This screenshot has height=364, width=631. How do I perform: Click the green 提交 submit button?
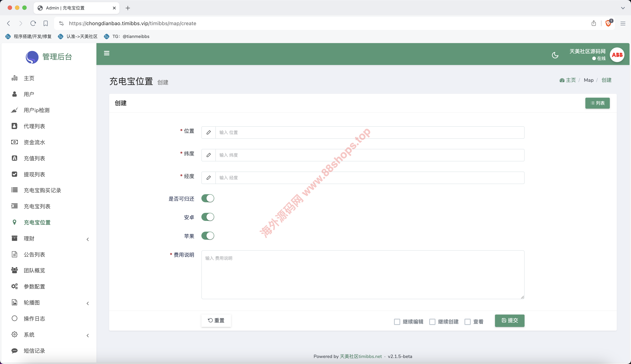pyautogui.click(x=510, y=321)
